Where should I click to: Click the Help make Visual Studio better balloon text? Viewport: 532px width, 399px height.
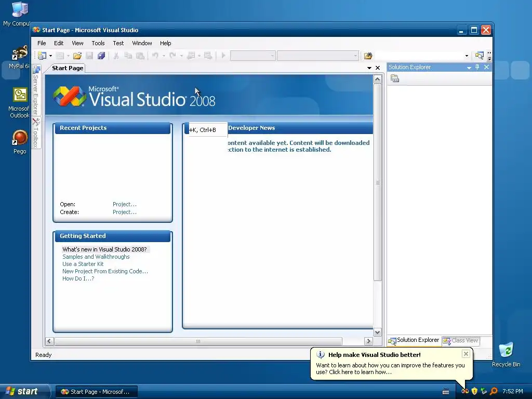click(390, 369)
